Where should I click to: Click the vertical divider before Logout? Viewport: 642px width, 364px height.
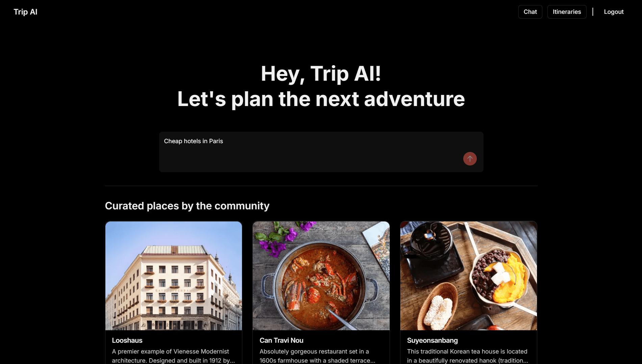pos(593,12)
